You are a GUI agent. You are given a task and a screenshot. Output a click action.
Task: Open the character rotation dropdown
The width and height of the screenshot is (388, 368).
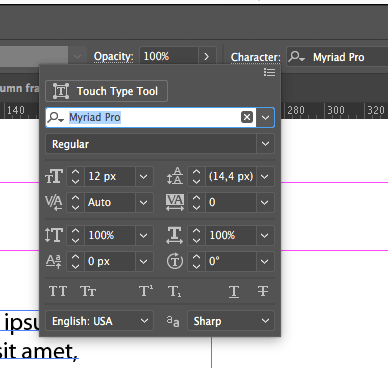265,261
